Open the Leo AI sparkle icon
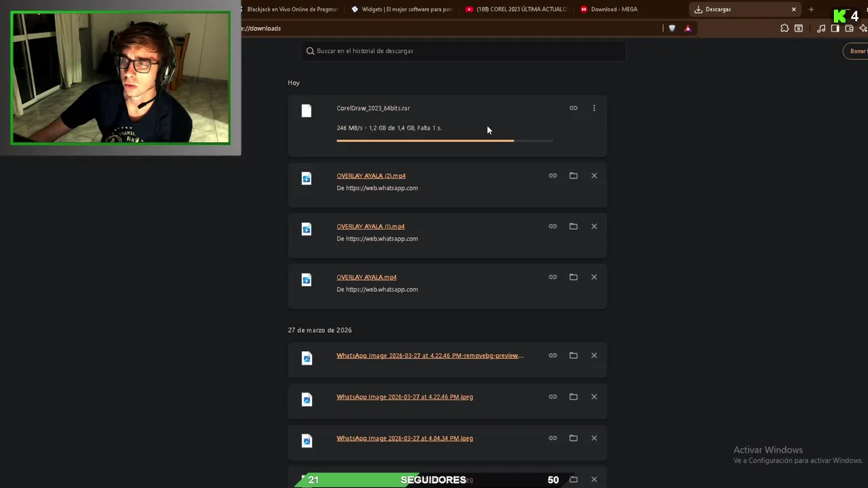868x488 pixels. click(863, 28)
